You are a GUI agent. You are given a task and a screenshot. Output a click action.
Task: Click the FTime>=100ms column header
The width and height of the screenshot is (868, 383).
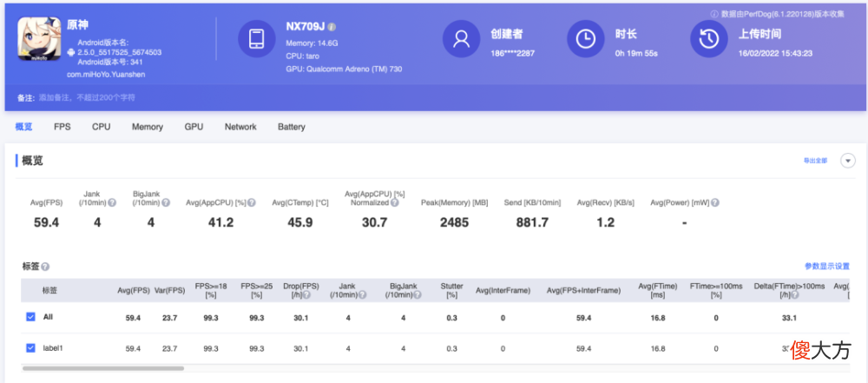(716, 290)
